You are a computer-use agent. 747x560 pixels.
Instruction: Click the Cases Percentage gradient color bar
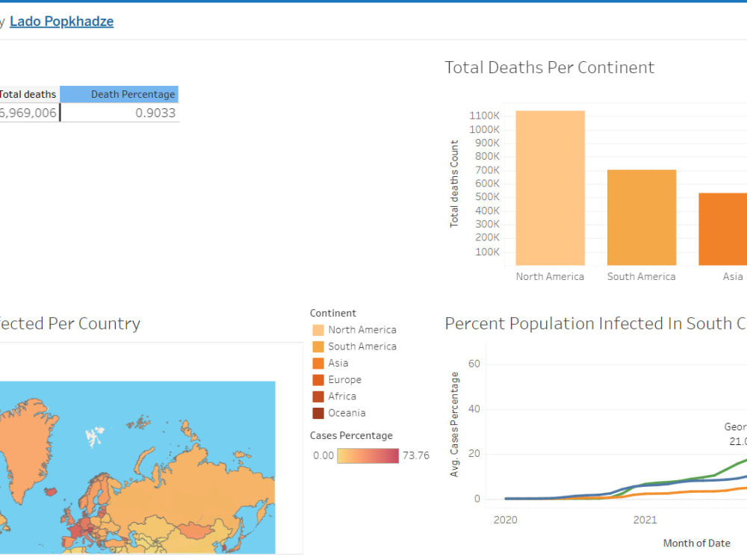pos(368,455)
